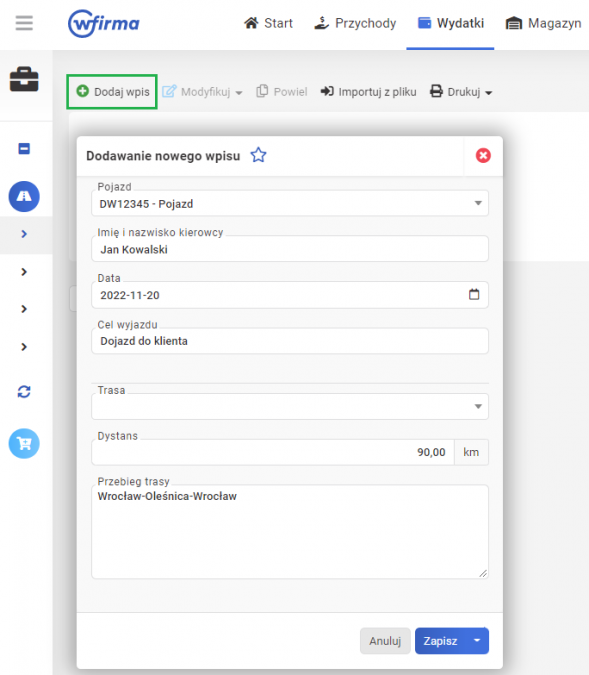Open the shopping cart sidebar icon
Image resolution: width=589 pixels, height=675 pixels.
pos(24,443)
